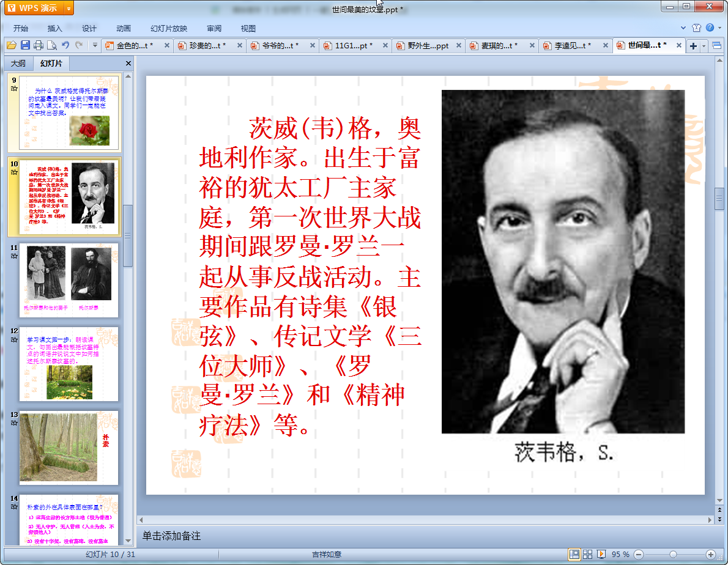Screen dimensions: 728x565
Task: Decrease zoom with the minus button
Action: (x=639, y=555)
